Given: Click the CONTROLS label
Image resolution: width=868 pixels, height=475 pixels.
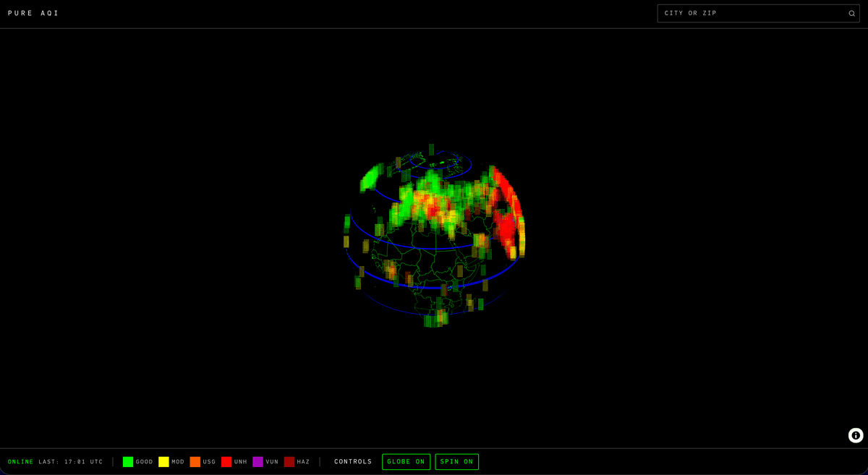Looking at the screenshot, I should click(x=353, y=462).
